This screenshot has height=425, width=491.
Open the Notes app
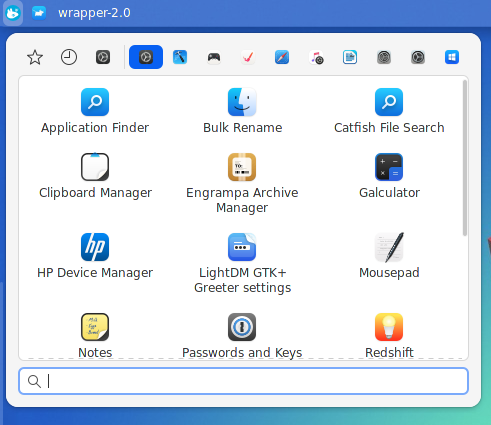pyautogui.click(x=95, y=335)
